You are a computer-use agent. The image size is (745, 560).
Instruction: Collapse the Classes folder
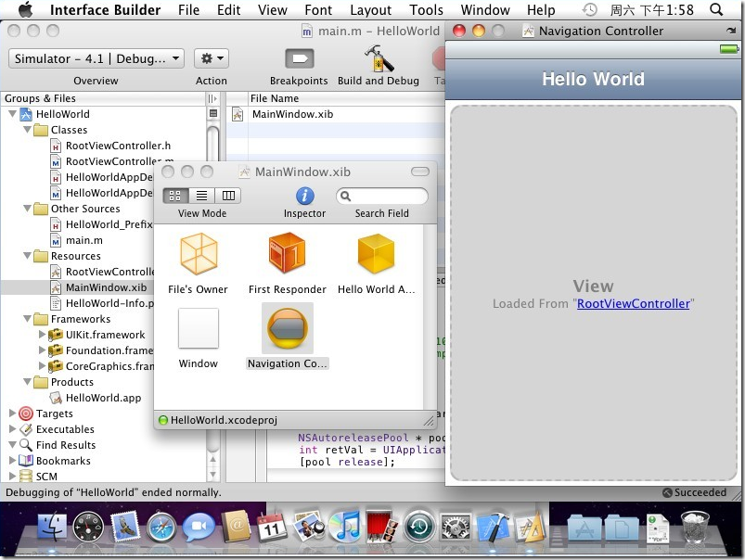(x=28, y=130)
